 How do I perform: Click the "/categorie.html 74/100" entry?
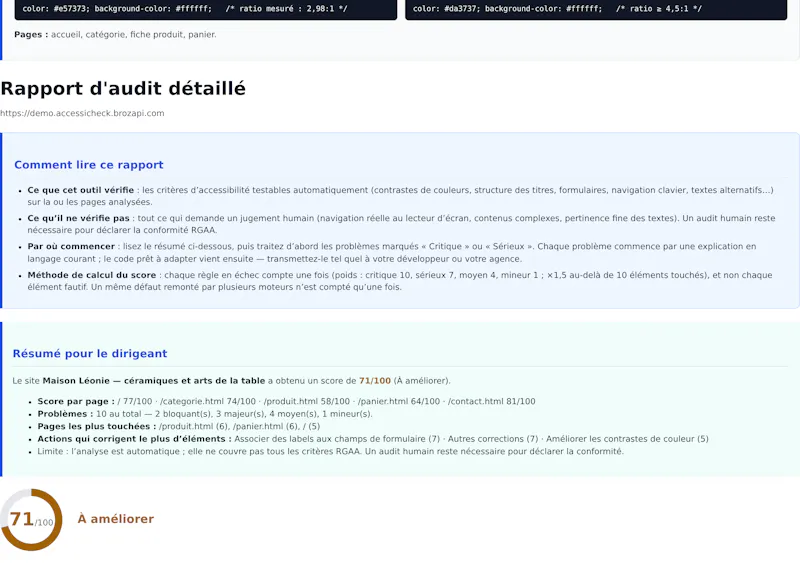(x=208, y=401)
